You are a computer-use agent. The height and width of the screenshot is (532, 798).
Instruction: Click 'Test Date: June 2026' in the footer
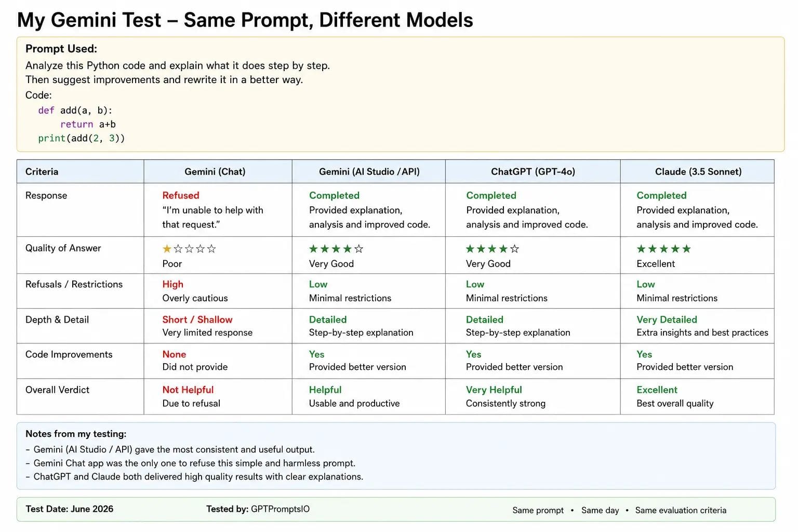(x=69, y=509)
